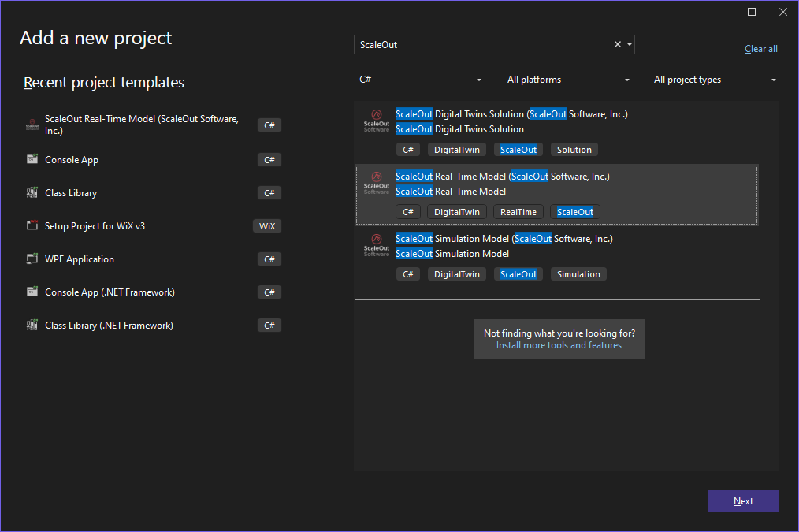Click ScaleOut tag on Digital Twins Solution
The height and width of the screenshot is (532, 799).
point(518,150)
